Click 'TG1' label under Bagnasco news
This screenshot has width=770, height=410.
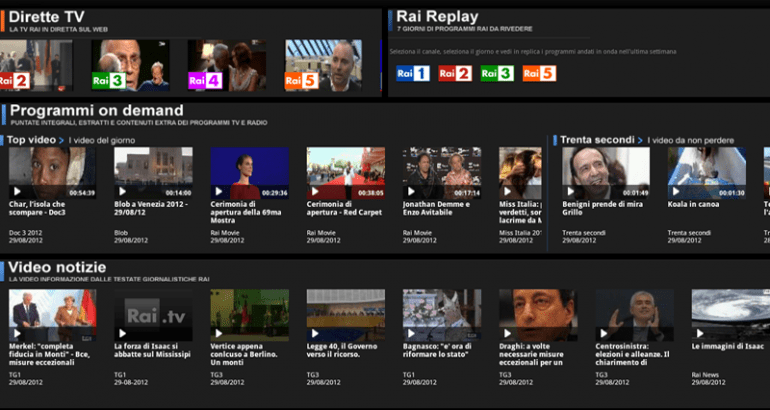[409, 375]
